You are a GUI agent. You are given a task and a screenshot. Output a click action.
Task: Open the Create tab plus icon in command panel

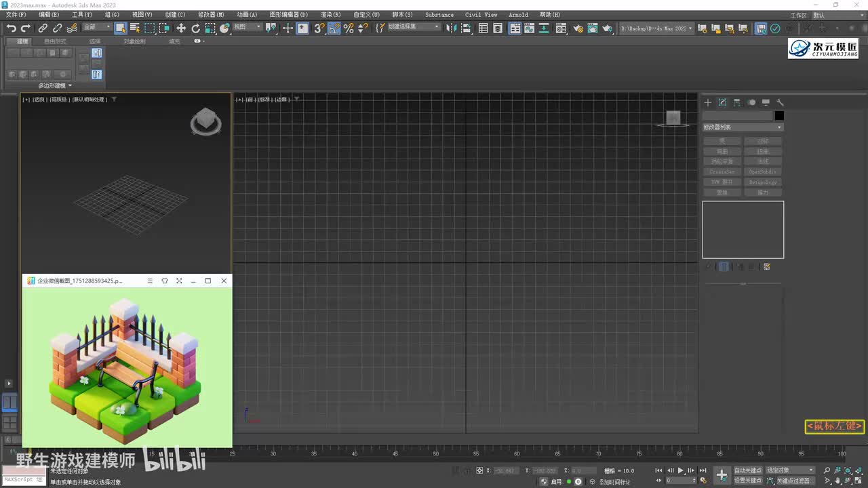pos(708,102)
